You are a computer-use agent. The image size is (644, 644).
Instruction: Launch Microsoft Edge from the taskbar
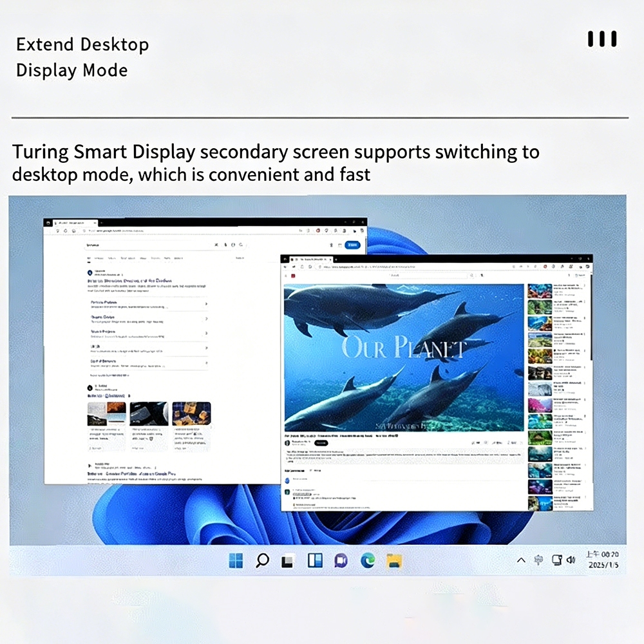368,561
